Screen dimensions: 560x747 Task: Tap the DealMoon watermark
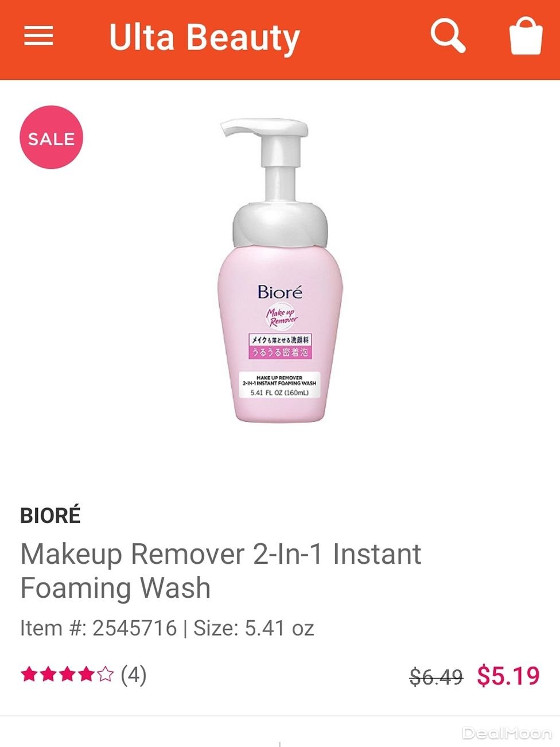coord(507,733)
